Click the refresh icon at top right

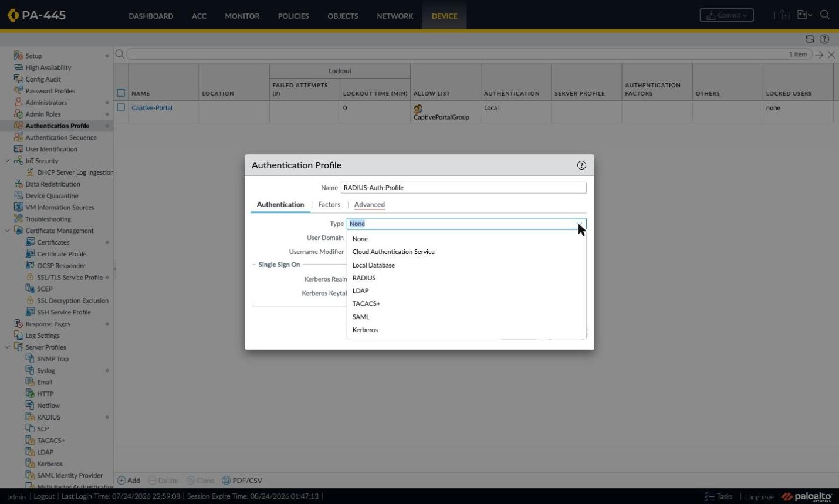pyautogui.click(x=810, y=39)
